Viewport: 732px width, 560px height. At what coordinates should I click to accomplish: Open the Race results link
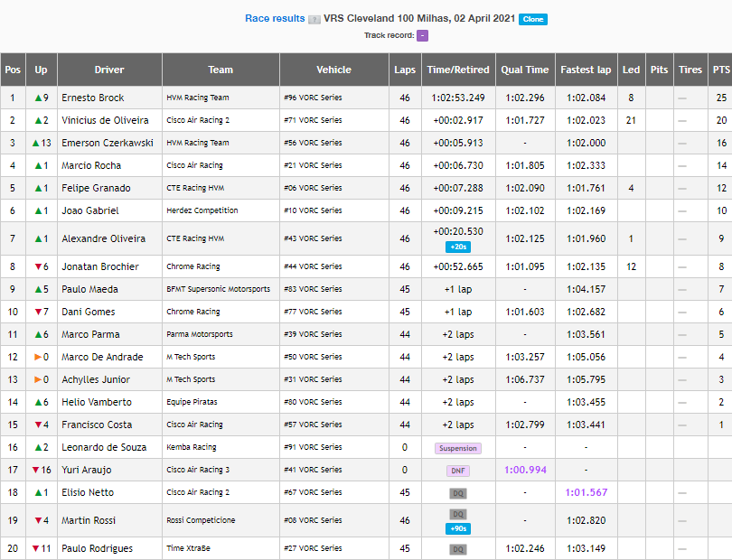[x=275, y=19]
